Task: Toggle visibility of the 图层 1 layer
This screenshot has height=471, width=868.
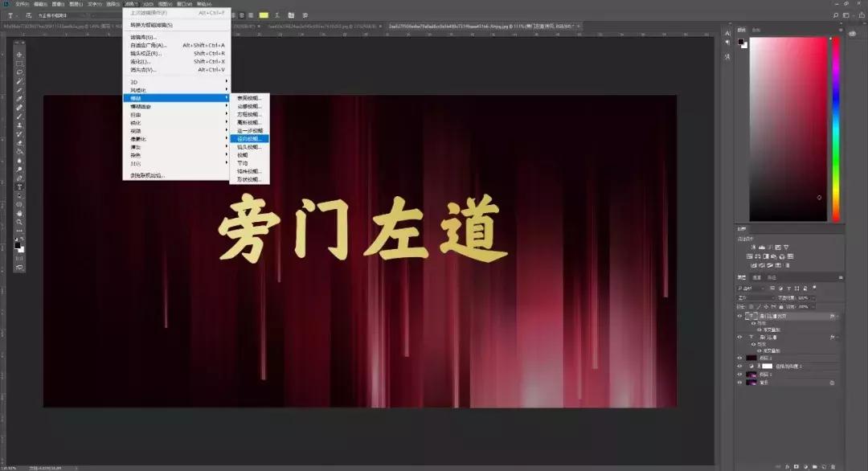Action: (739, 375)
